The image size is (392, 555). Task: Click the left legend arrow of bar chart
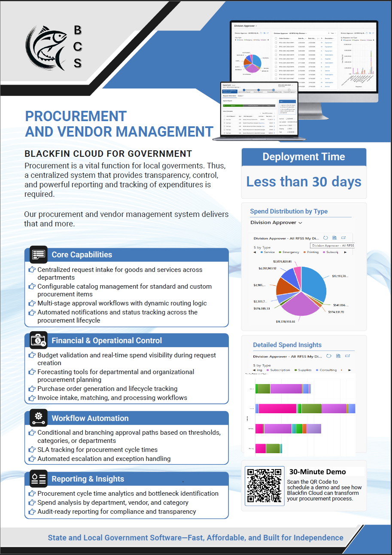click(x=254, y=370)
